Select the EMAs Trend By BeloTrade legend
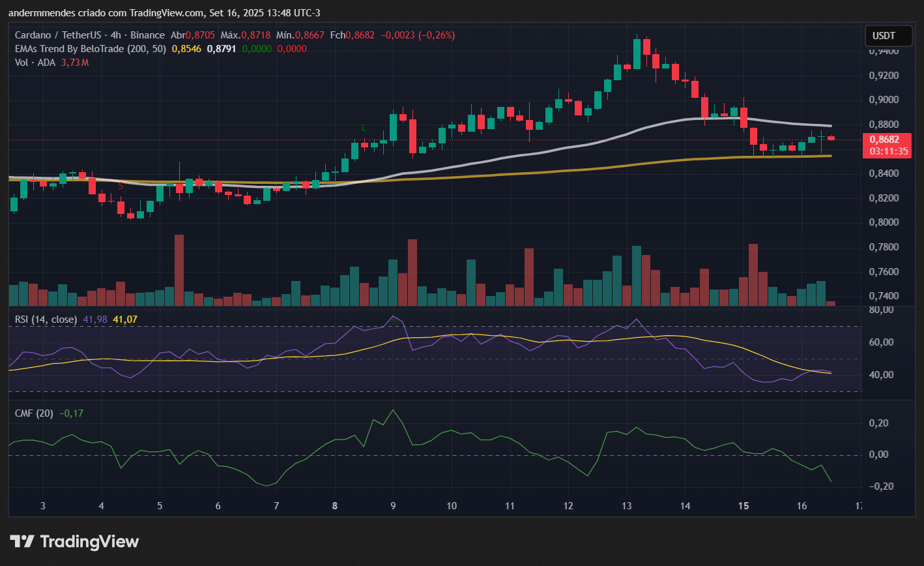 (x=90, y=48)
